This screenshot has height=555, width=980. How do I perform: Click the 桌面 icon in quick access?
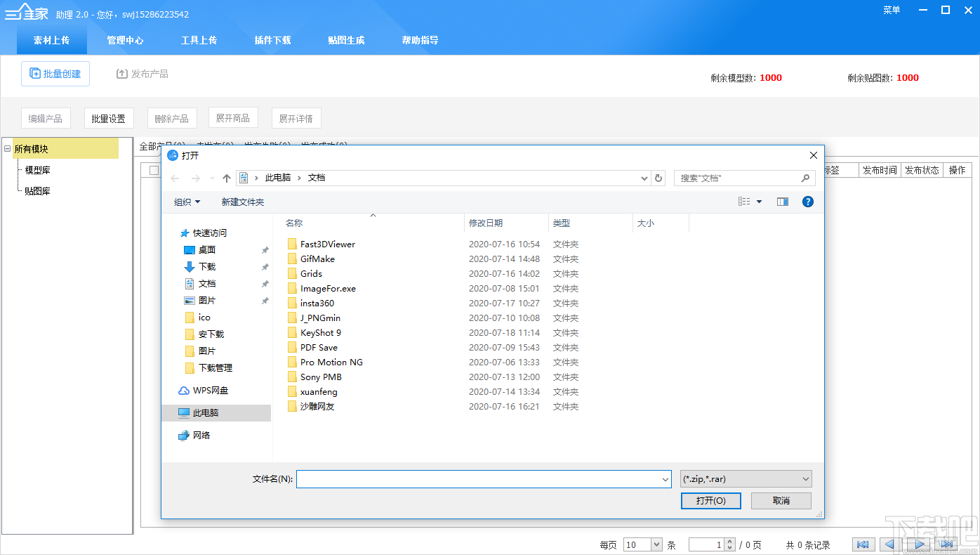[x=189, y=250]
